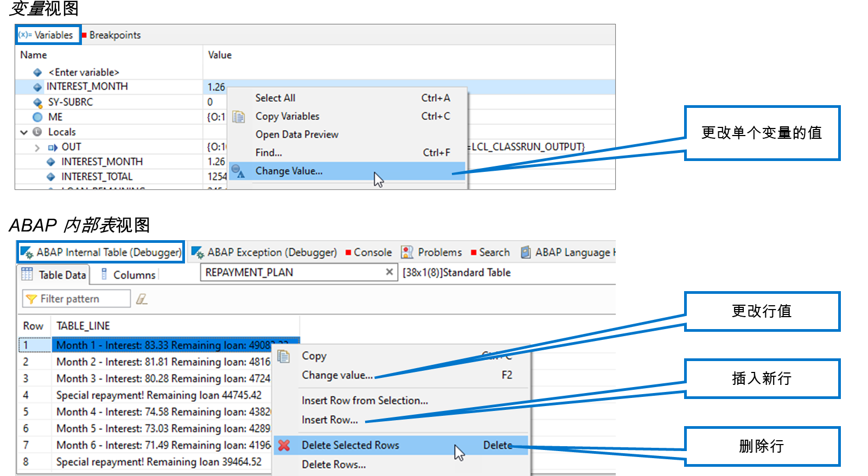Image resolution: width=868 pixels, height=476 pixels.
Task: Expand the OUT variable node
Action: coord(37,147)
